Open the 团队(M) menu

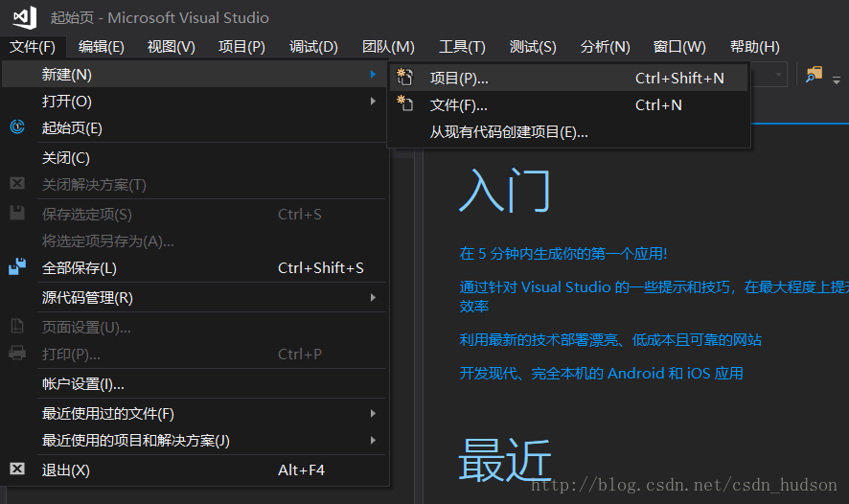[x=388, y=47]
